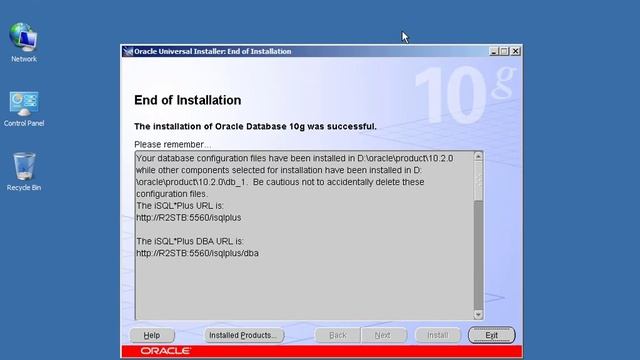Image resolution: width=640 pixels, height=360 pixels.
Task: Click the disabled Back button
Action: (x=338, y=335)
